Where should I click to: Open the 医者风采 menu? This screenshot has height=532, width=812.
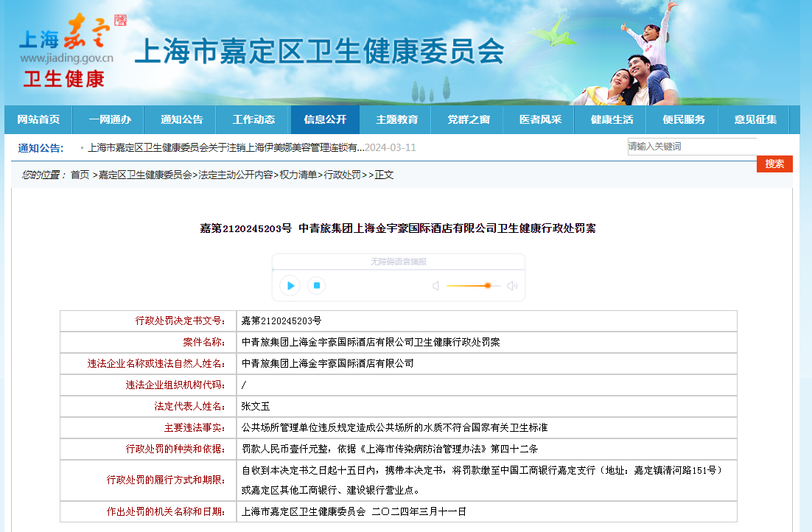(540, 119)
